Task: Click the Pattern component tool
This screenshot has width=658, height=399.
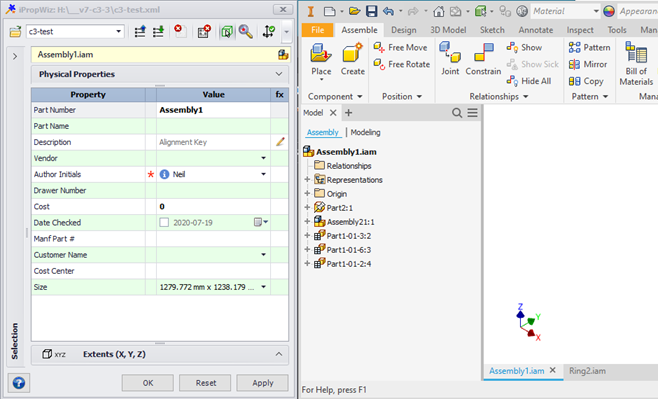Action: tap(589, 47)
